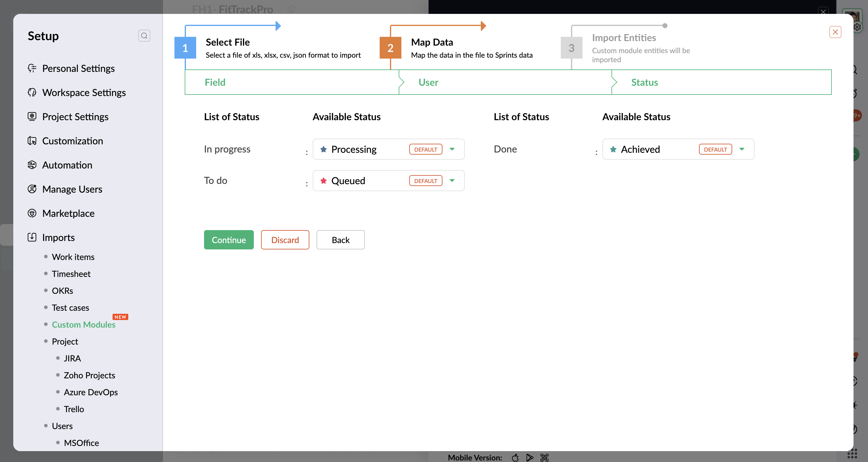Click the Customization icon
This screenshot has height=462, width=868.
coord(32,141)
